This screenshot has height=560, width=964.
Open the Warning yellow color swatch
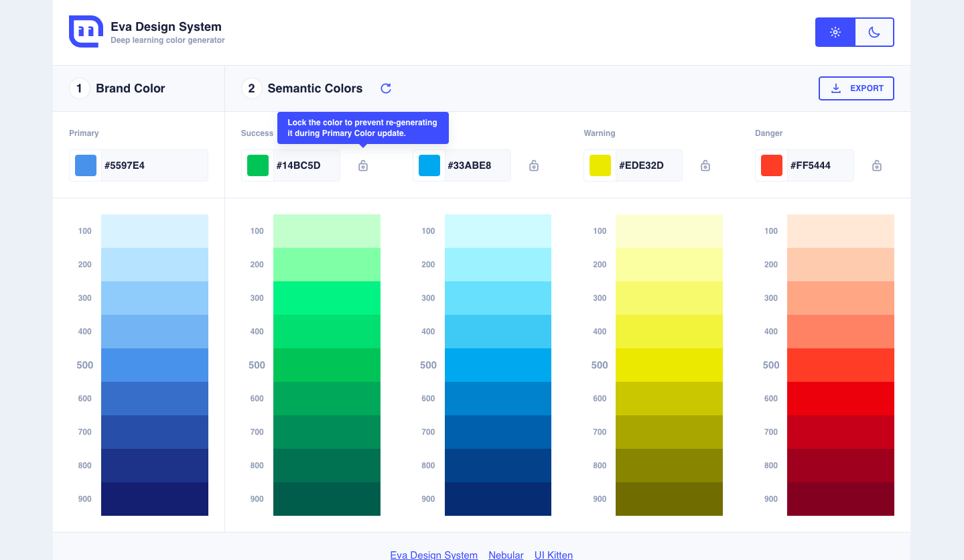point(600,165)
